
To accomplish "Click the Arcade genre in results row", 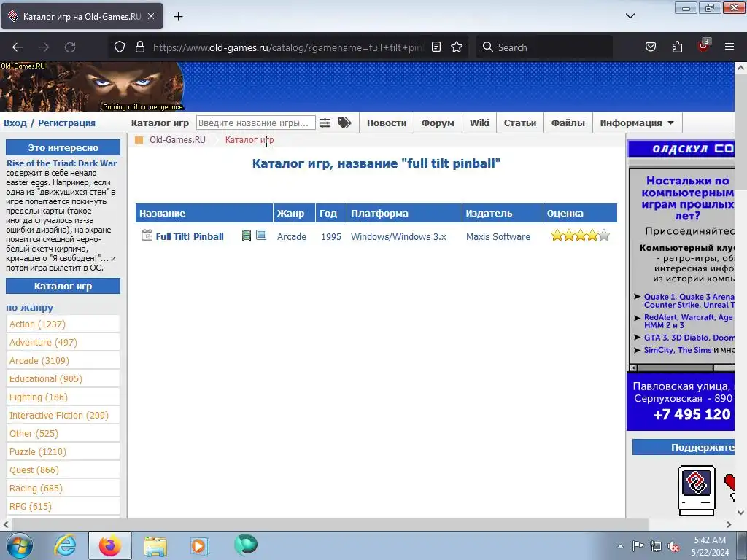I will pyautogui.click(x=292, y=237).
